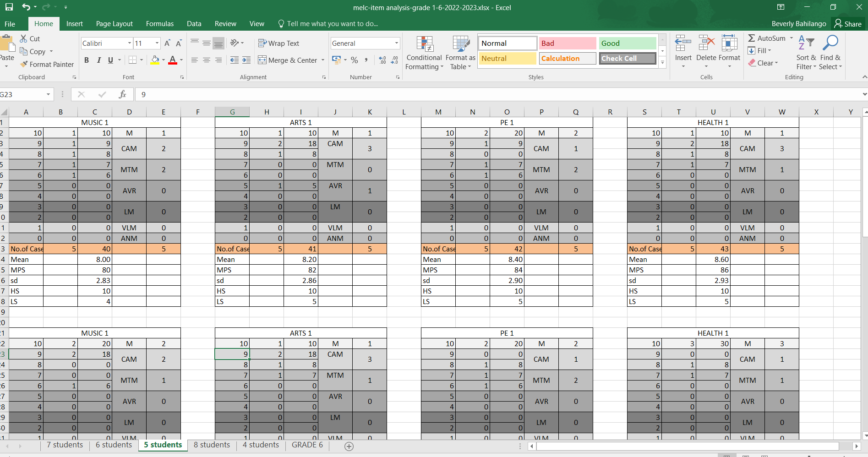
Task: Toggle Underline formatting
Action: (110, 60)
